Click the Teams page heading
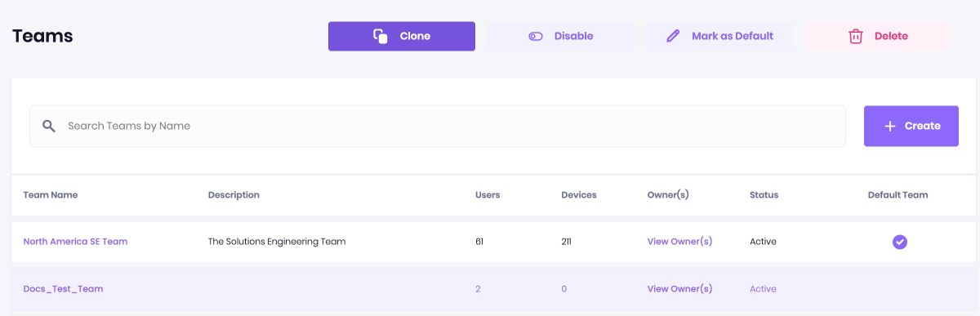 pyautogui.click(x=42, y=36)
